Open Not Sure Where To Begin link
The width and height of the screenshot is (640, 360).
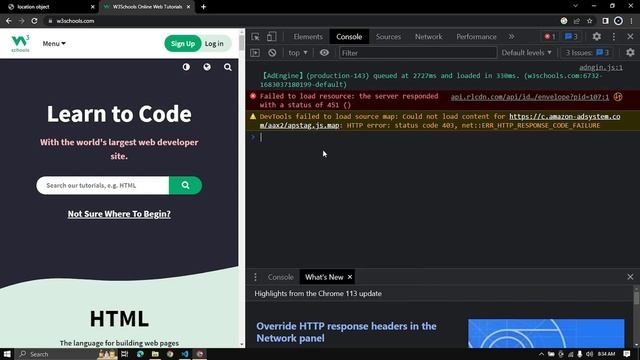point(119,214)
